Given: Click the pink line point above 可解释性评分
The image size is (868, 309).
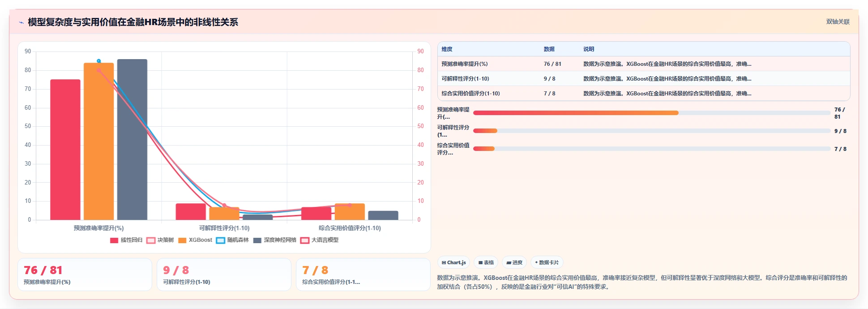Looking at the screenshot, I should tap(224, 205).
